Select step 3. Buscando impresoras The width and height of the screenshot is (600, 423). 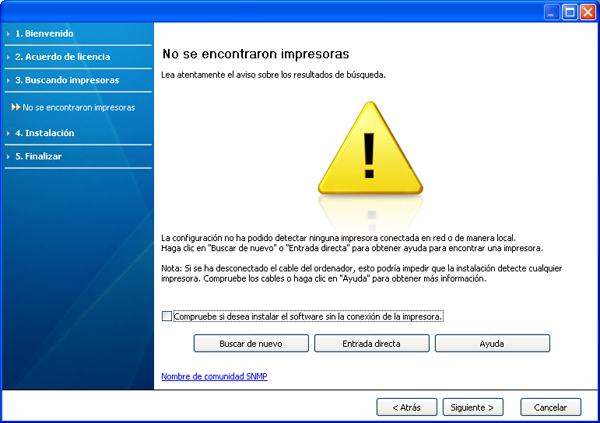67,80
